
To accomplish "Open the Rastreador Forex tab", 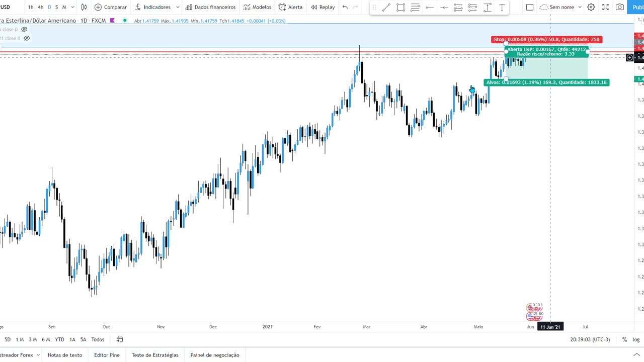I will (16, 355).
